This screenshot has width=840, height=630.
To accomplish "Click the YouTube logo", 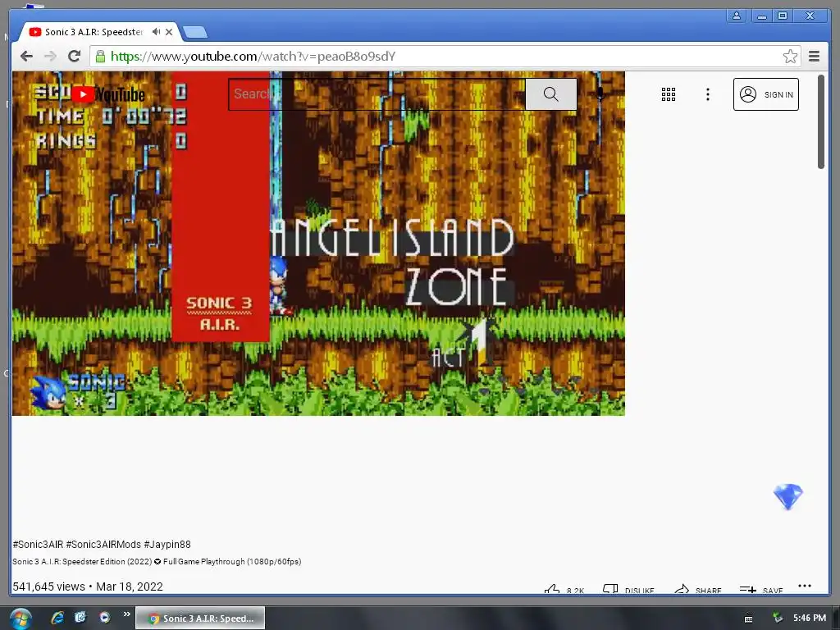I will tap(108, 95).
